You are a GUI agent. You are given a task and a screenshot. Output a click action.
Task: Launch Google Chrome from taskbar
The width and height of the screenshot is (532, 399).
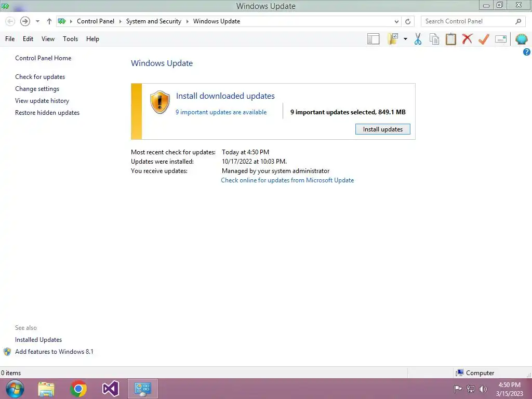tap(78, 389)
